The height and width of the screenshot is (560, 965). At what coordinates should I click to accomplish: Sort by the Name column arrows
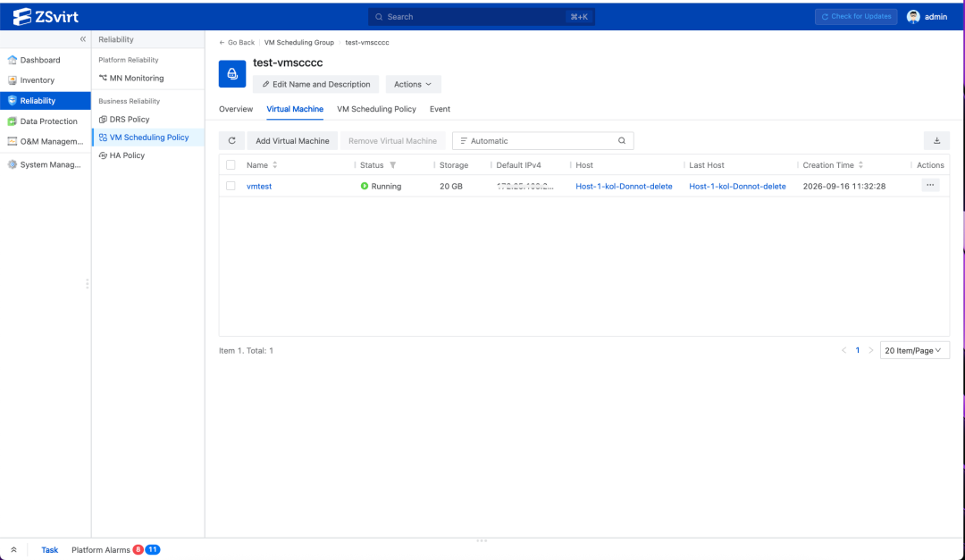[x=275, y=165]
